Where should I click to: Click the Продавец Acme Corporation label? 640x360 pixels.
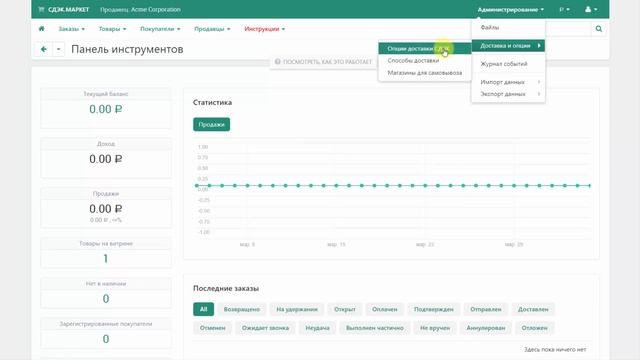pos(140,9)
